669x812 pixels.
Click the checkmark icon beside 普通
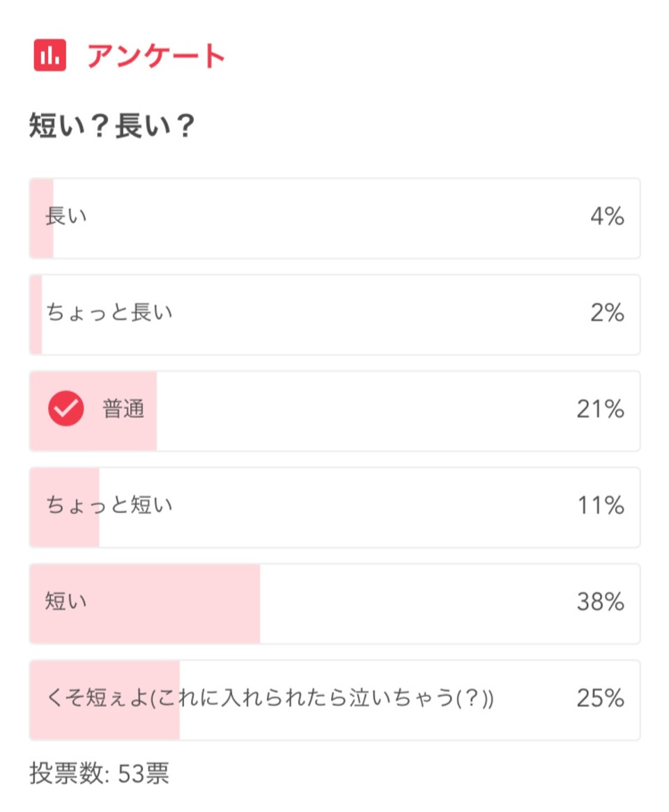click(66, 409)
